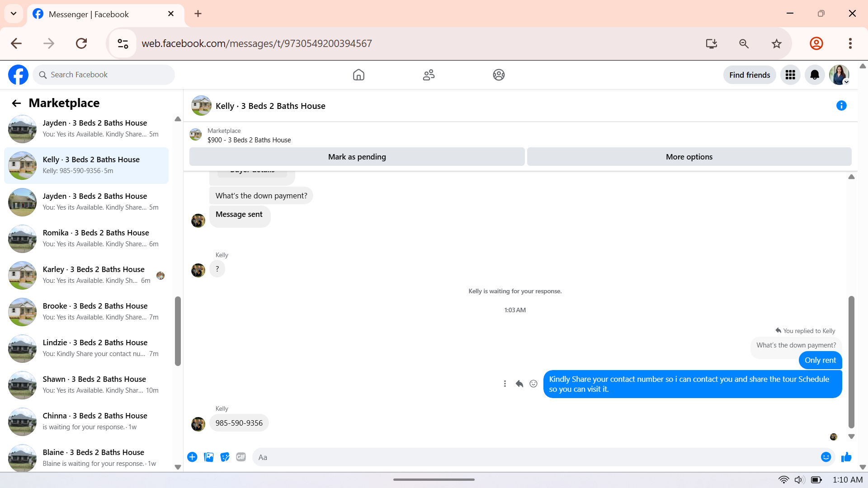The height and width of the screenshot is (488, 868).
Task: Click the conversation list scroll up arrow
Action: (178, 119)
